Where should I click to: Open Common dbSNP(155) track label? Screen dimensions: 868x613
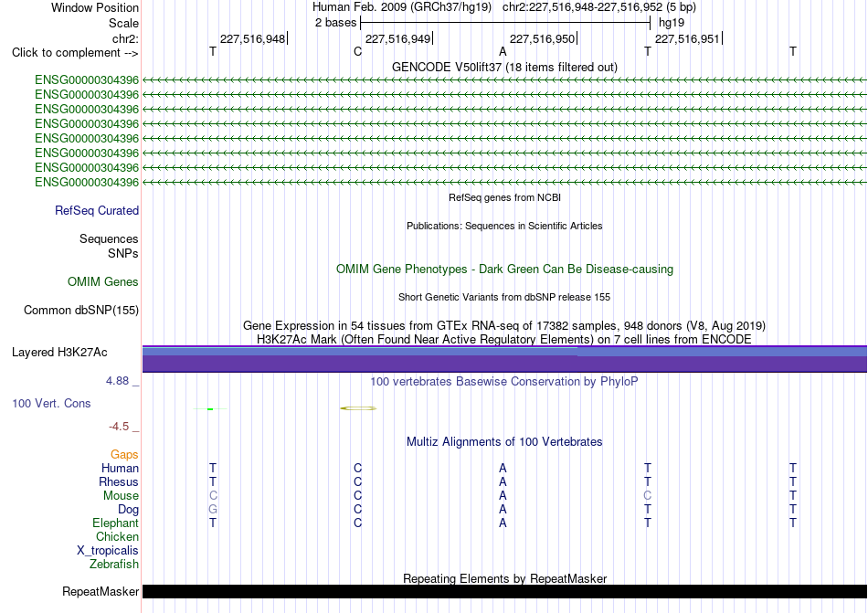click(81, 310)
